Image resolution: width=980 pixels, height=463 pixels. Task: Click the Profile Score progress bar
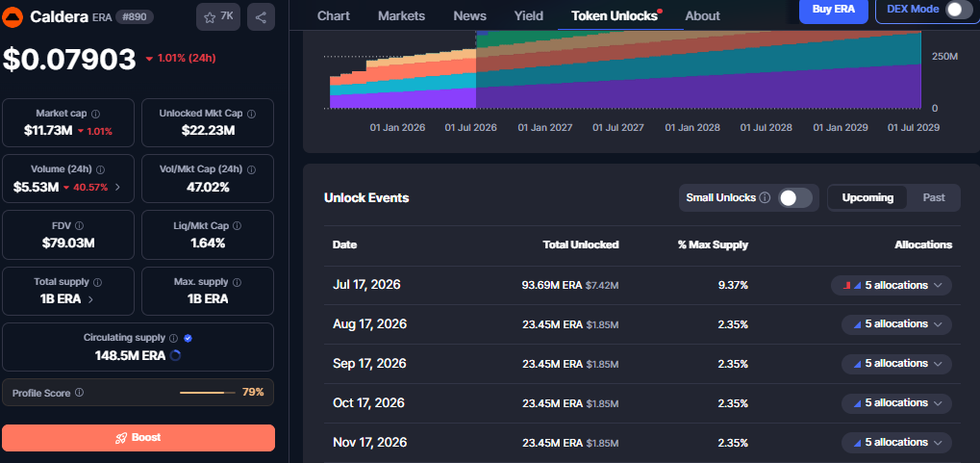pos(208,393)
